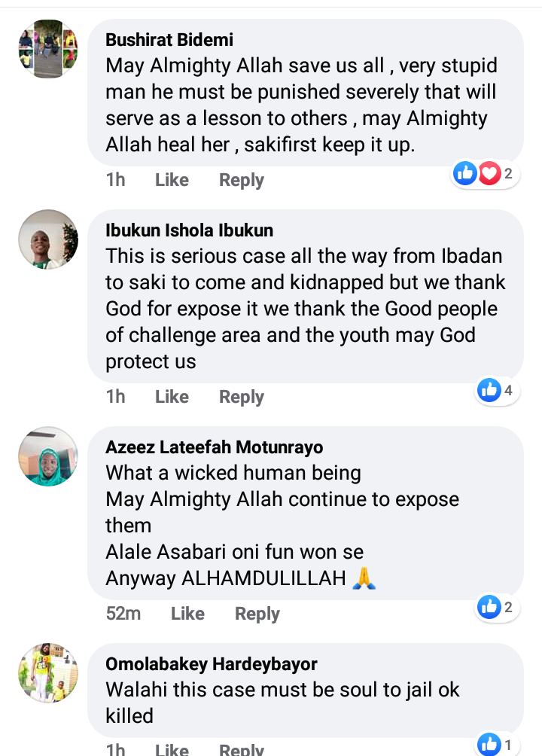Reply to Ibukun Ishola Ibukun's comment
This screenshot has width=542, height=756.
(242, 397)
